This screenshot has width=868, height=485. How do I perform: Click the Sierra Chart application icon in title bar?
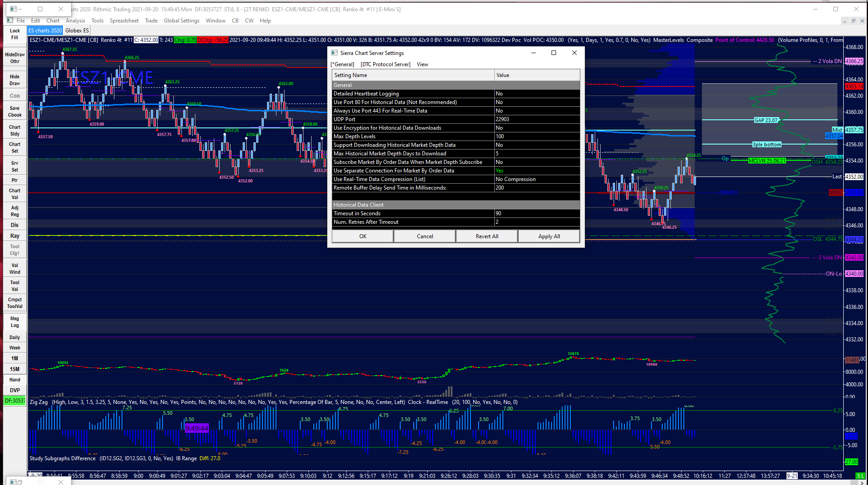13,9
